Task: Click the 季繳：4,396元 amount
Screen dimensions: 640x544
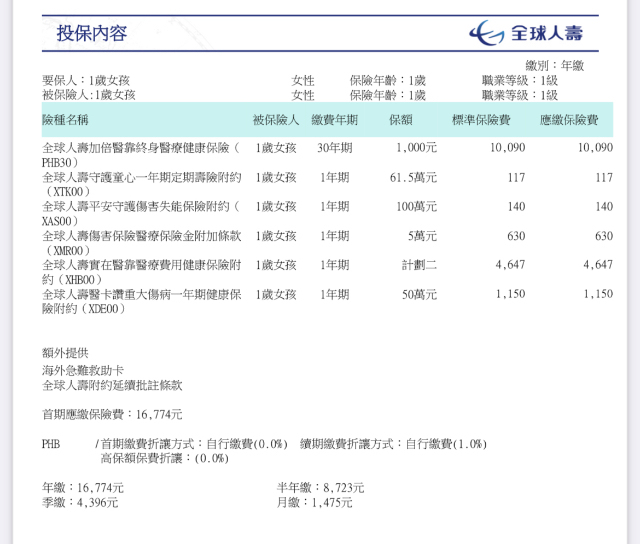Action: (x=80, y=502)
